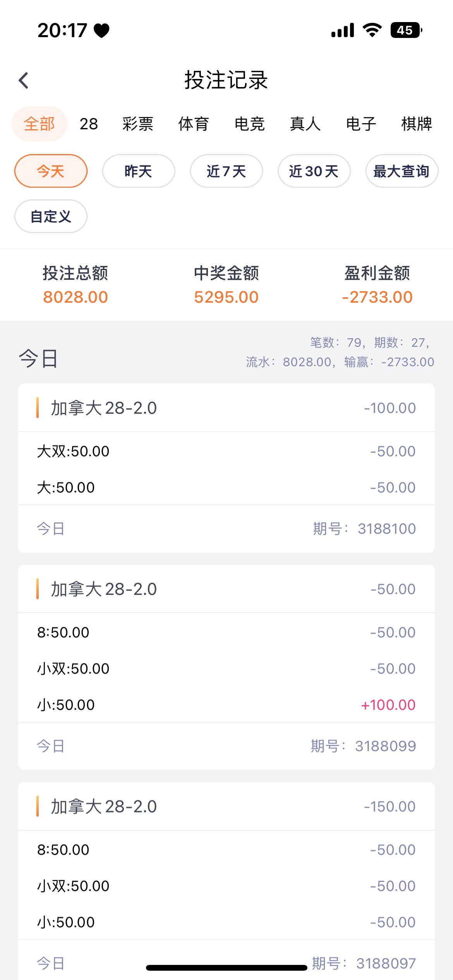Open the 电竞 category tab
Screen dimensions: 453x980
[x=250, y=124]
